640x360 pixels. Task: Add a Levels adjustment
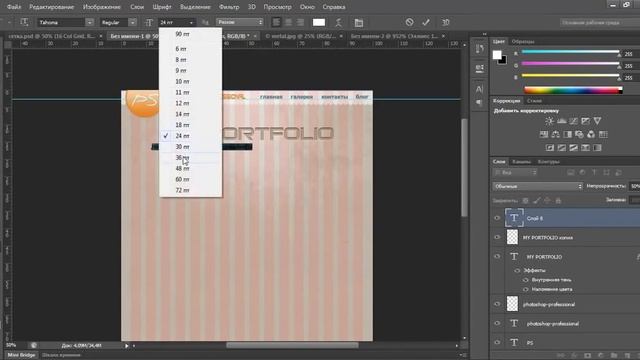pyautogui.click(x=562, y=121)
